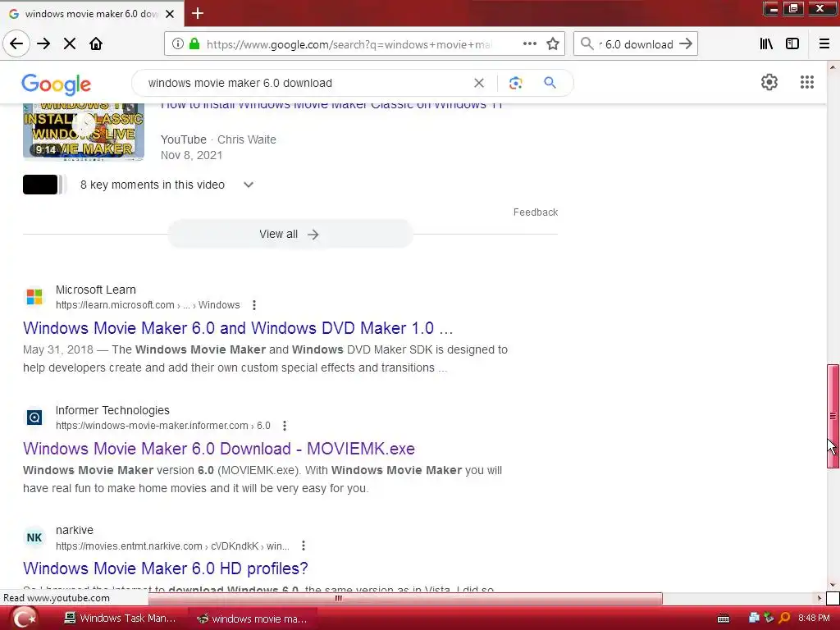Screen dimensions: 840x630
Task: Open Windows Movie Maker 6.0 HD profiles link
Action: (x=166, y=568)
